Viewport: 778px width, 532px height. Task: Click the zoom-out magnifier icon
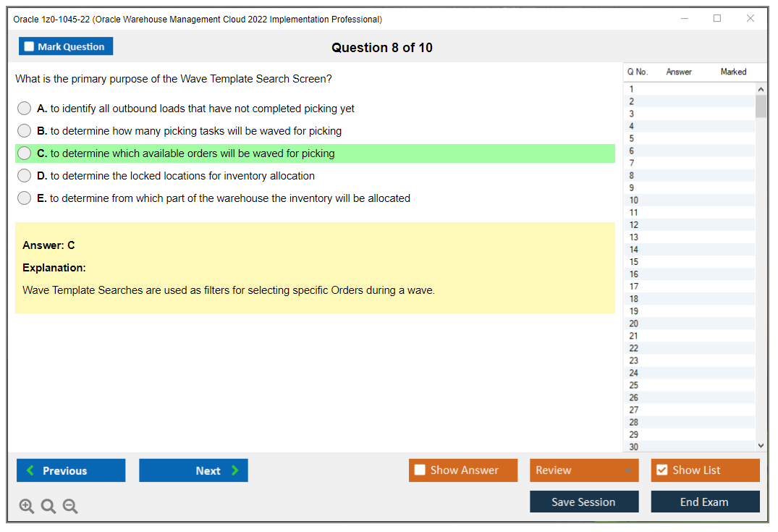tap(70, 506)
